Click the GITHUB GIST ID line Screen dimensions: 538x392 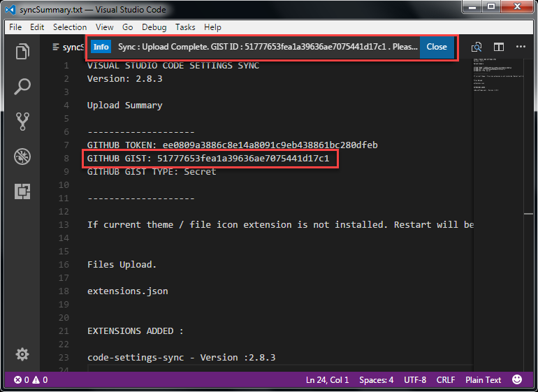tap(208, 158)
